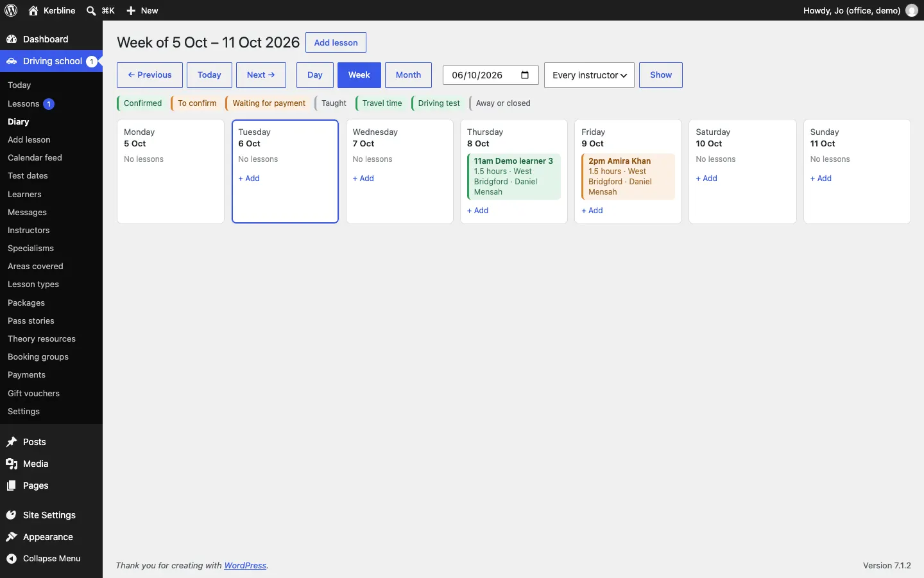Open the user avatar in top bar

click(x=912, y=10)
